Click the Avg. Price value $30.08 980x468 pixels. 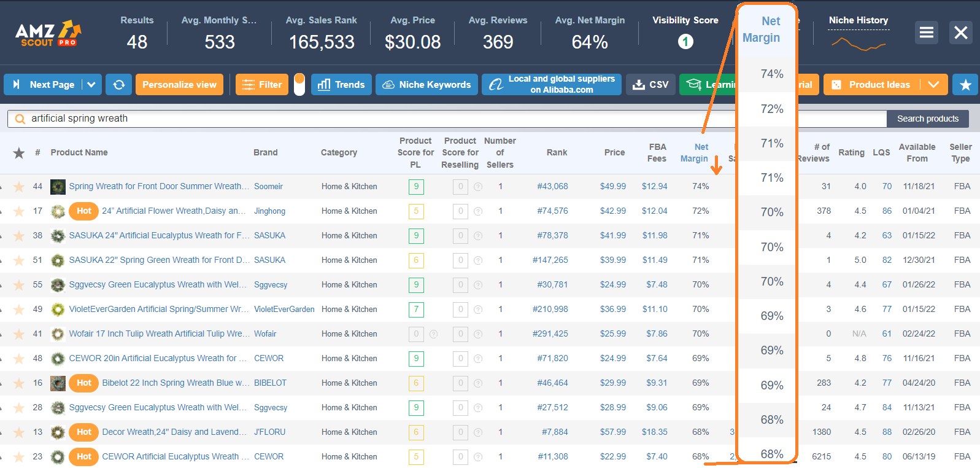pos(413,42)
